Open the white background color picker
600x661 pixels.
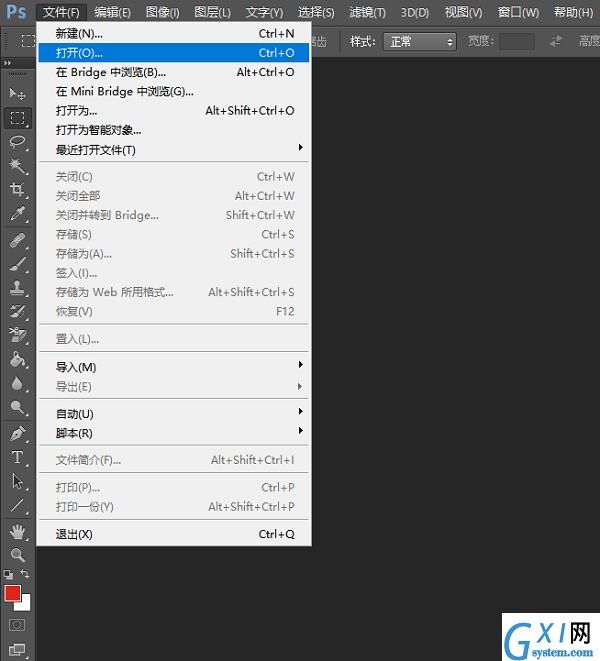(x=24, y=604)
